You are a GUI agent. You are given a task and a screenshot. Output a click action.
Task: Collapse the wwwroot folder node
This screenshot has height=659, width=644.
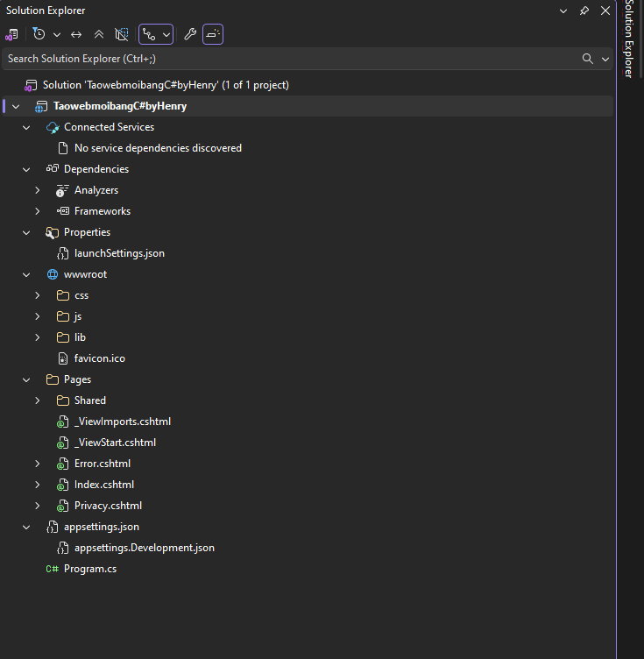point(26,274)
